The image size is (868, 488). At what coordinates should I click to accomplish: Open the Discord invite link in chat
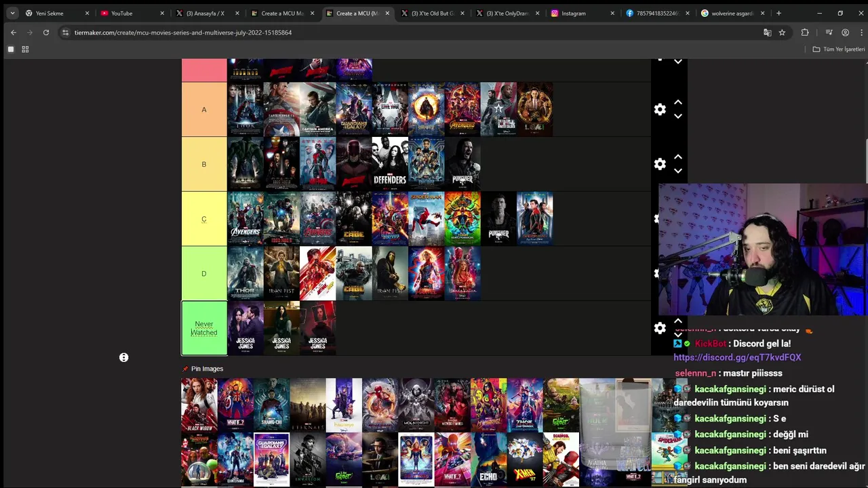pyautogui.click(x=737, y=357)
